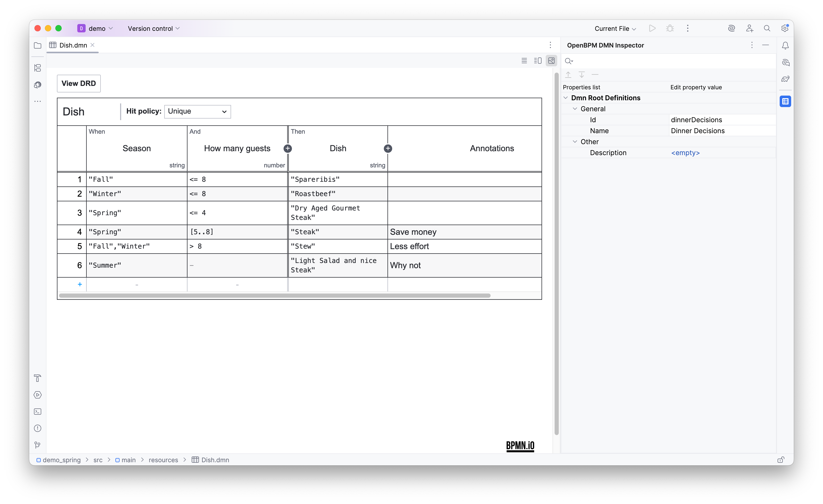Screen dimensions: 823x504
Task: Open Notifications bell on right sidebar
Action: click(x=785, y=45)
